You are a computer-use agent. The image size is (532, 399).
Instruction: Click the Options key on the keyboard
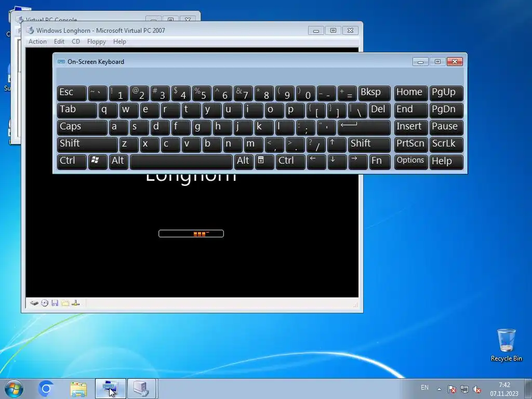410,162
